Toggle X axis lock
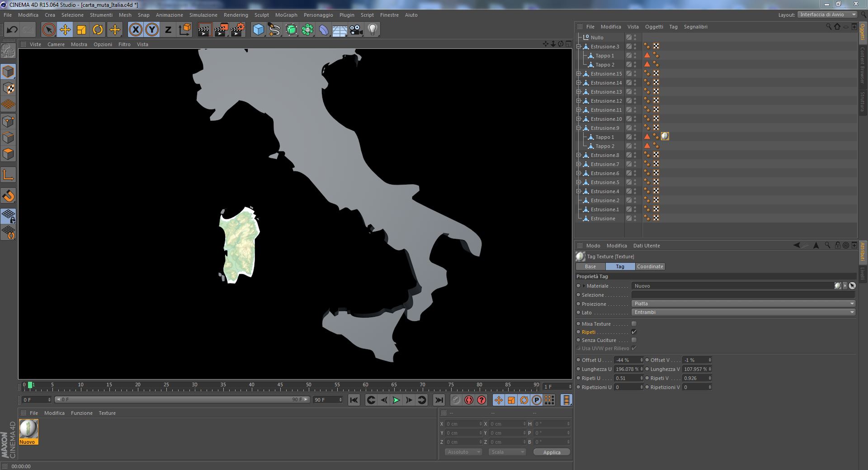This screenshot has width=868, height=470. [x=135, y=30]
